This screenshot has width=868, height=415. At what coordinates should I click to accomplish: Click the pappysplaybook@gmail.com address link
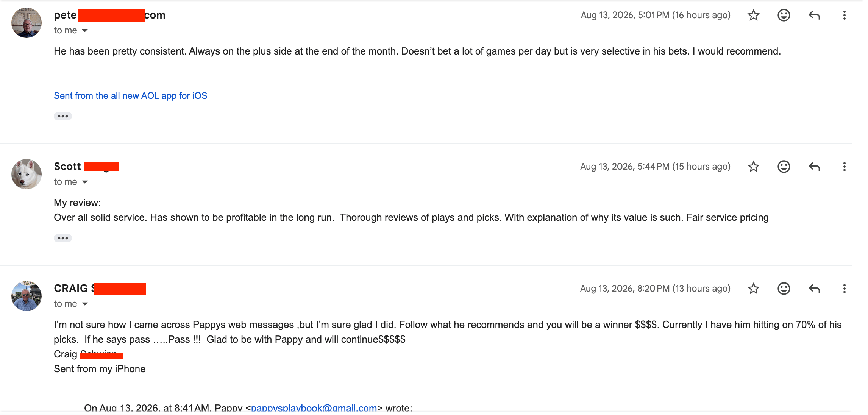click(x=314, y=408)
